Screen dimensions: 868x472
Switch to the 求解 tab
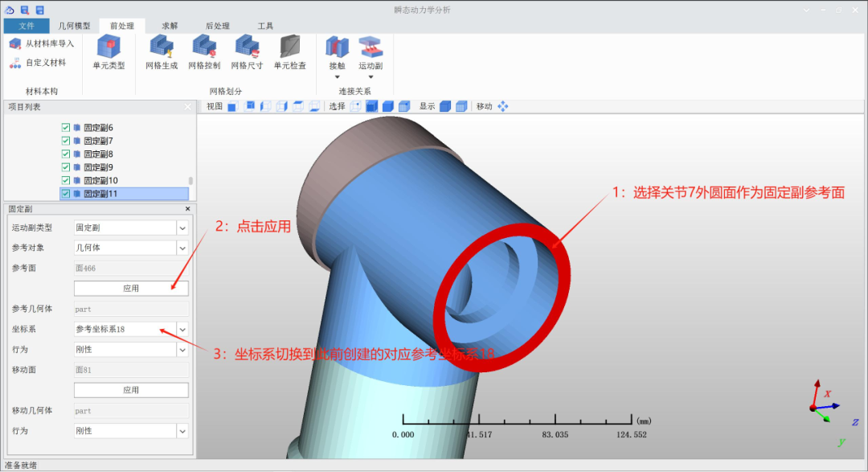(x=170, y=26)
